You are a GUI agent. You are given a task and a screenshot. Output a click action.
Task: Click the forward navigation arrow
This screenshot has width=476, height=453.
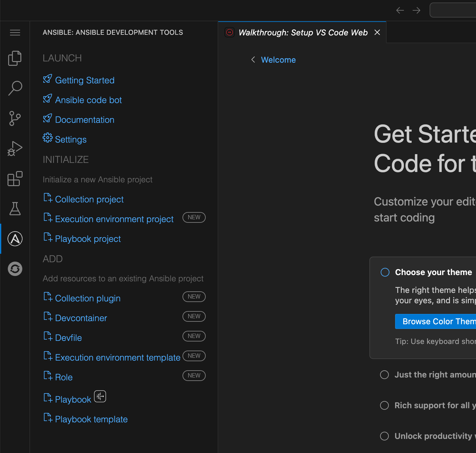point(416,10)
